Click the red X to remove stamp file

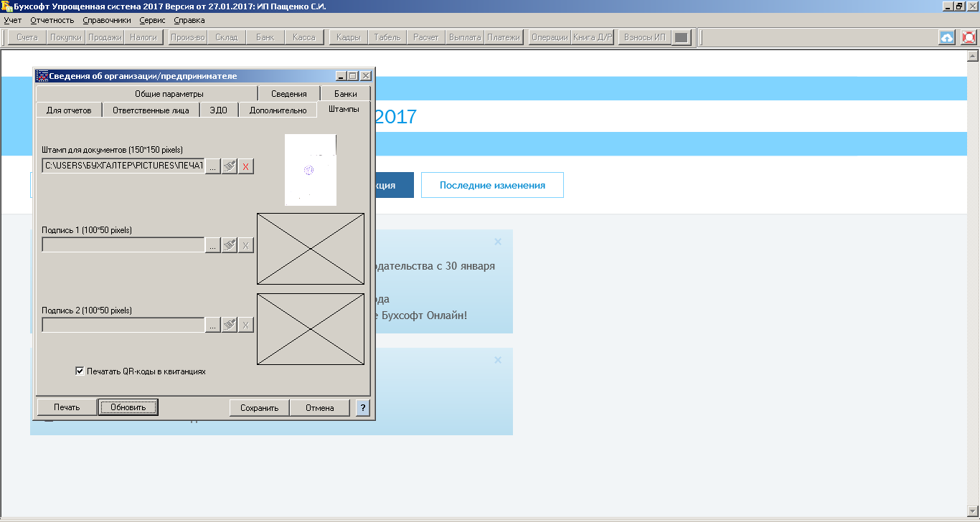click(x=246, y=166)
